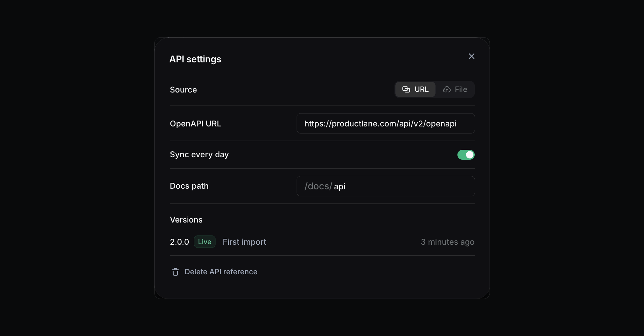Click the Docs path label

189,186
